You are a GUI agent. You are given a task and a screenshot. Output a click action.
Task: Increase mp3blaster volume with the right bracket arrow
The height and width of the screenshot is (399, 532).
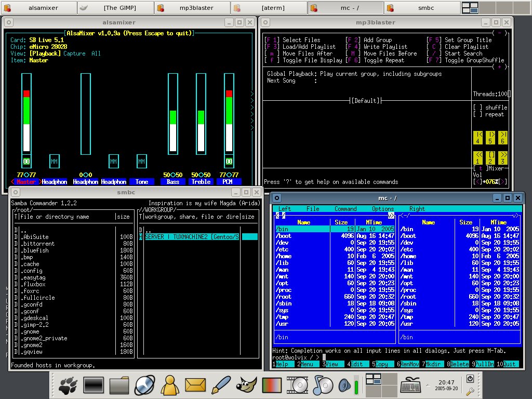(502, 182)
